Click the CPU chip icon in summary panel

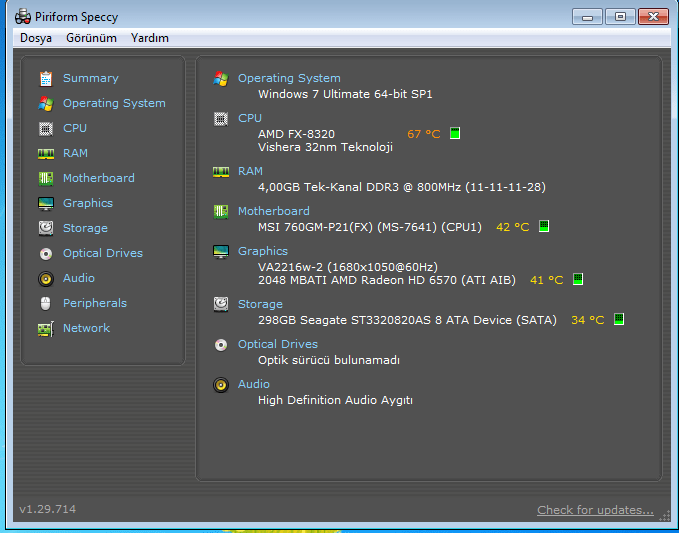[x=221, y=119]
